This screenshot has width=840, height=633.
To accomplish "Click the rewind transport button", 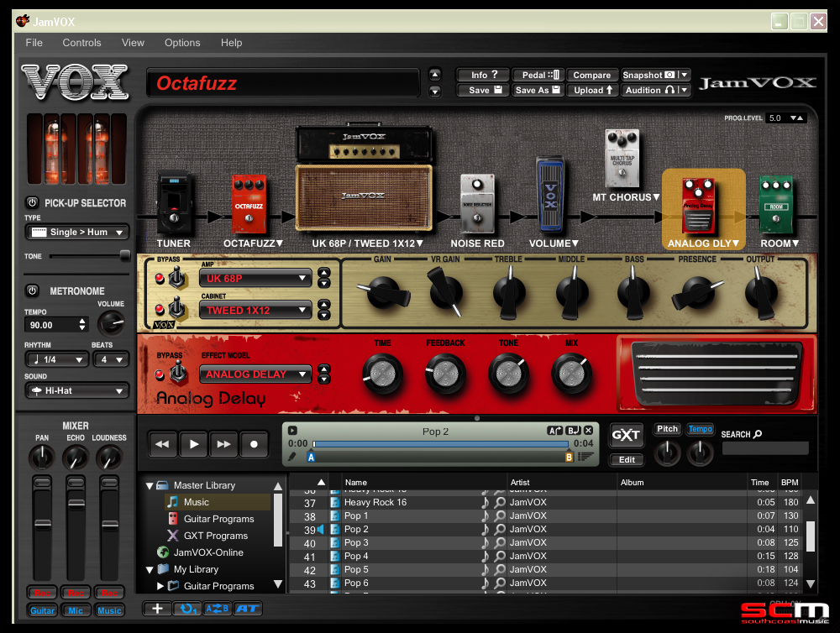I will (x=162, y=444).
